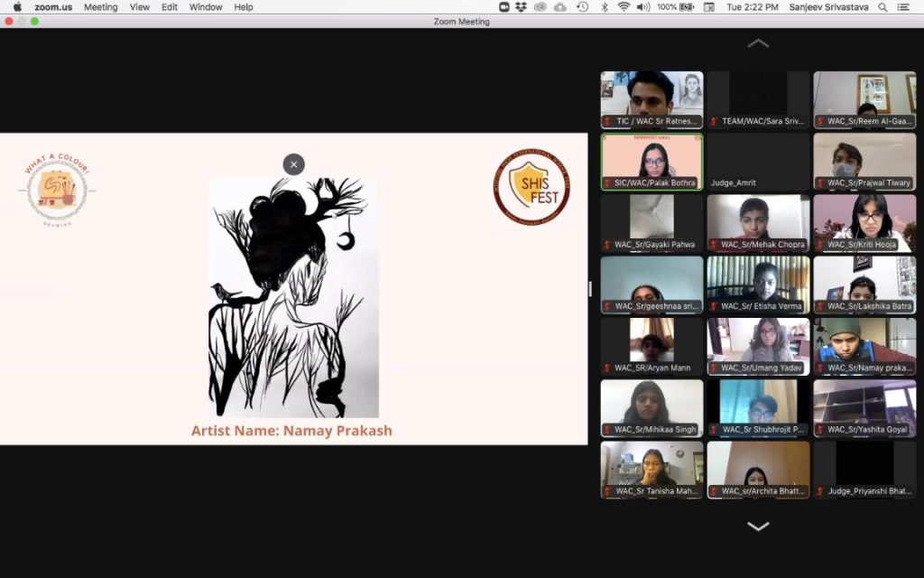Open the Time Machine clock icon
This screenshot has height=578, width=924.
click(582, 7)
